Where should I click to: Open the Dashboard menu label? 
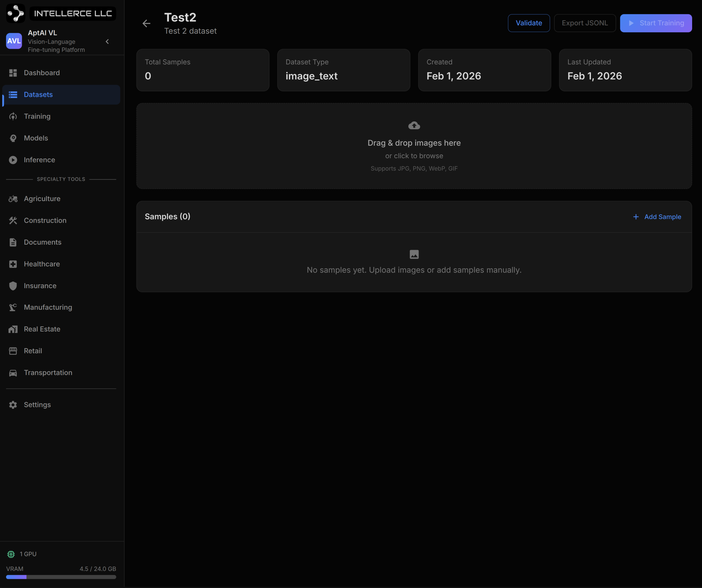(42, 73)
